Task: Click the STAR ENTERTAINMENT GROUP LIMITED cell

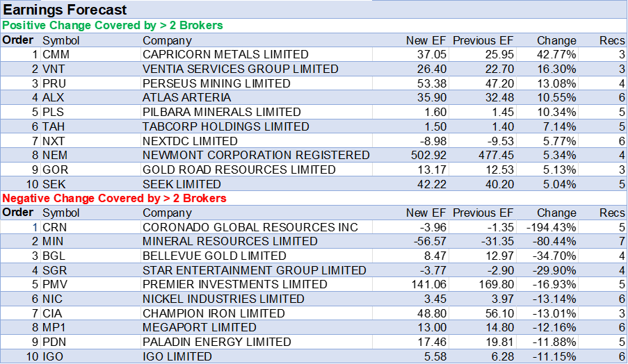Action: point(254,270)
